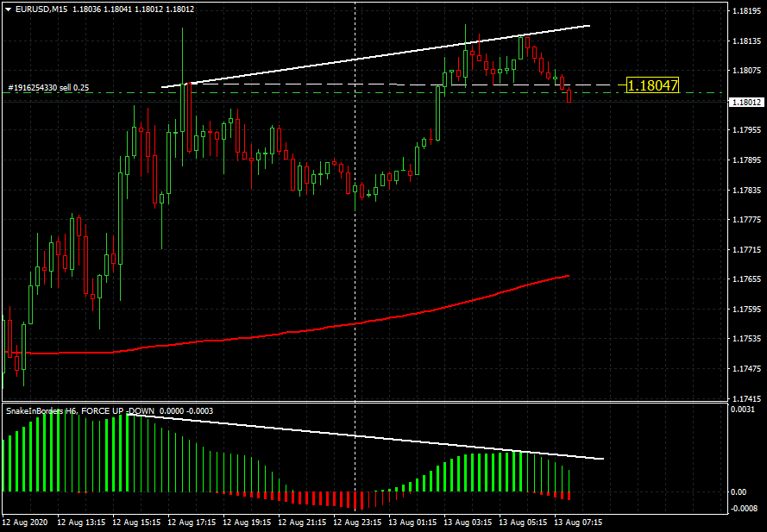Click the 12 Aug 13:15 time label

tap(81, 523)
